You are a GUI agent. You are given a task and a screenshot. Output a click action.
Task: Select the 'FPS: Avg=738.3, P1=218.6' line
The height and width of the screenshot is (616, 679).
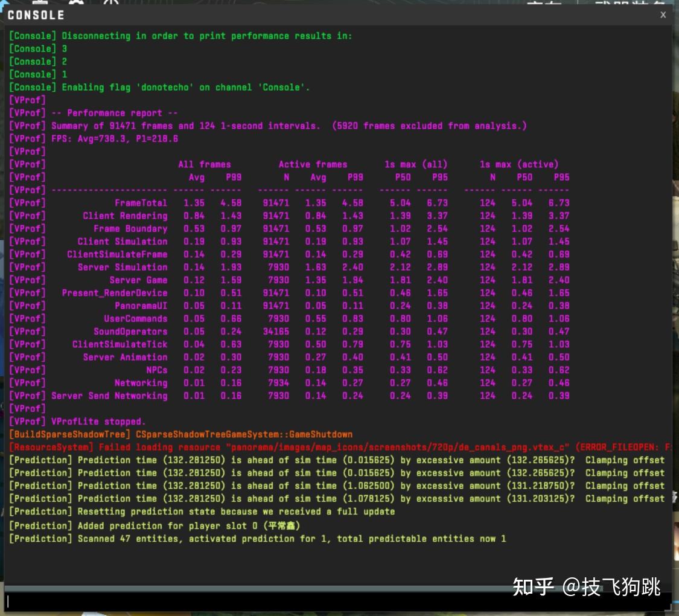point(115,139)
